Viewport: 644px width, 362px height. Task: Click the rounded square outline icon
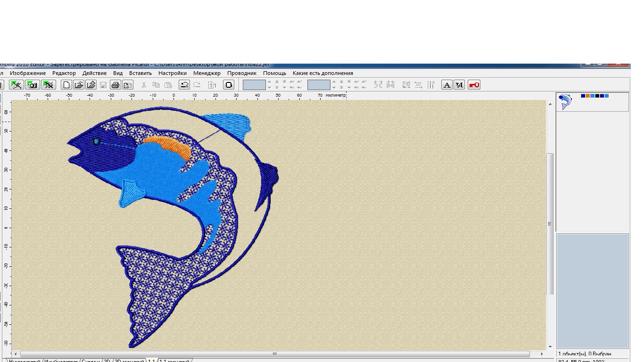[229, 85]
